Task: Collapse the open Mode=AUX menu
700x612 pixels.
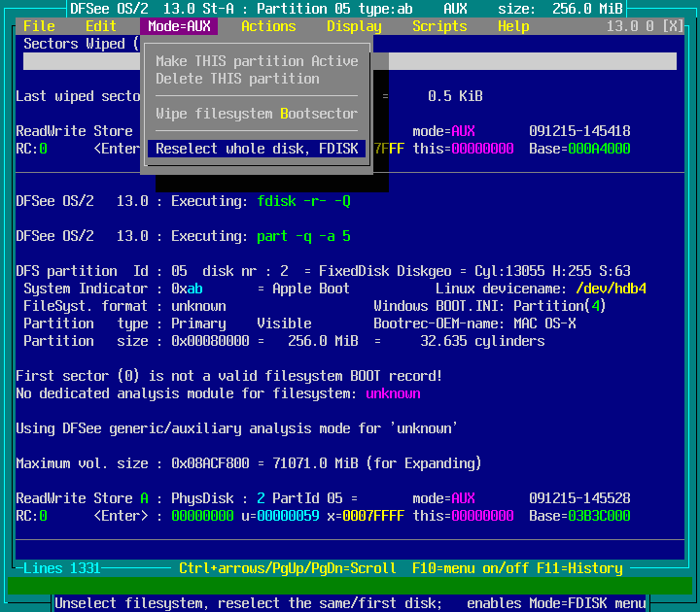Action: 179,26
